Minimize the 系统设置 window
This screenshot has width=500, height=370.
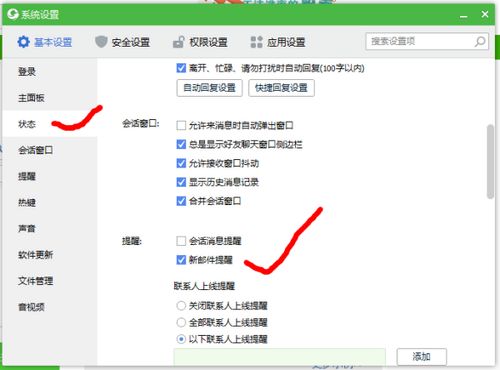[464, 15]
